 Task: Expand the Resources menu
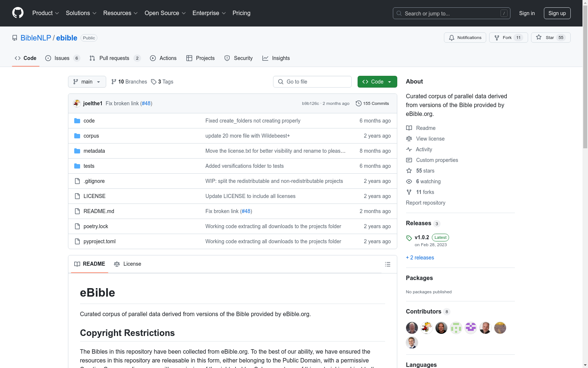[121, 13]
